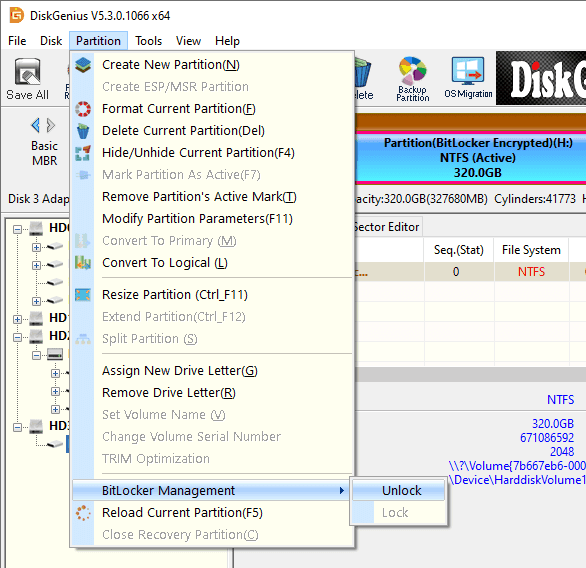Choose Convert To Logical (L)
The image size is (586, 568).
tap(212, 263)
